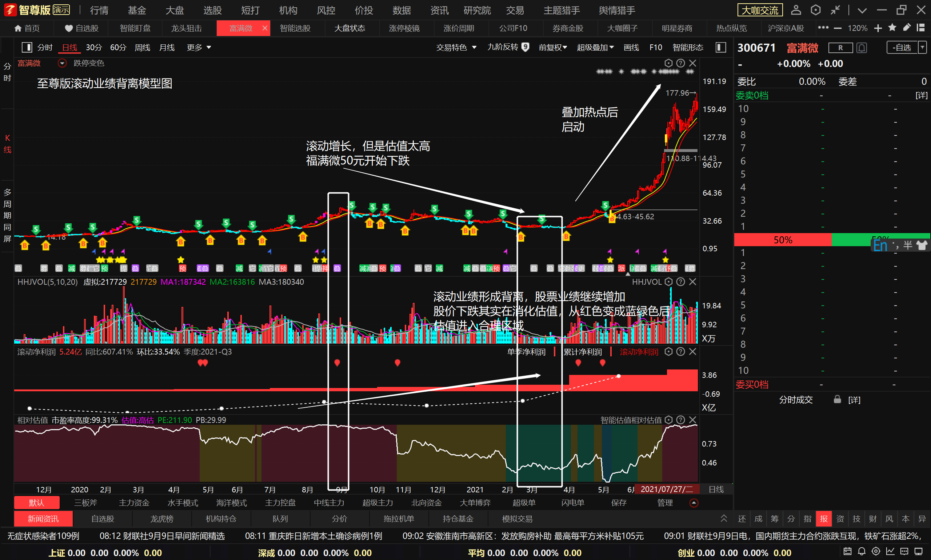This screenshot has width=931, height=560.
Task: Close the HHJVOL volume panel
Action: point(692,281)
